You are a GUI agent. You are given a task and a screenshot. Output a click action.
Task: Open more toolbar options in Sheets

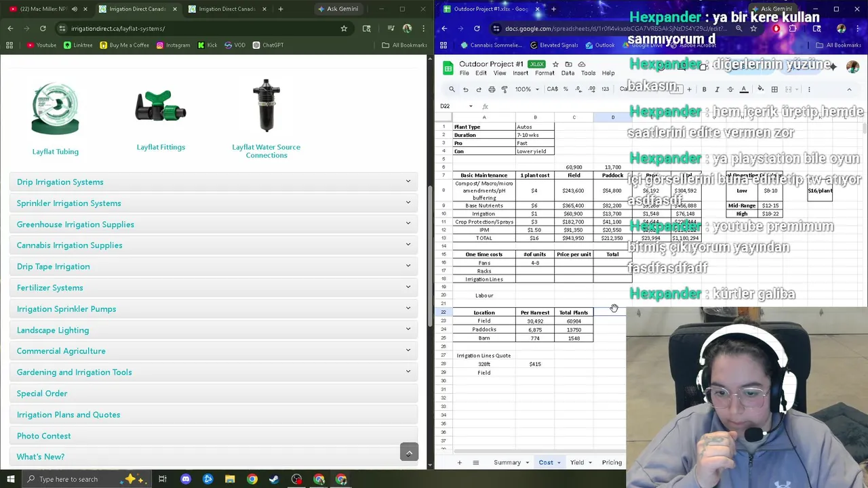[x=808, y=89]
